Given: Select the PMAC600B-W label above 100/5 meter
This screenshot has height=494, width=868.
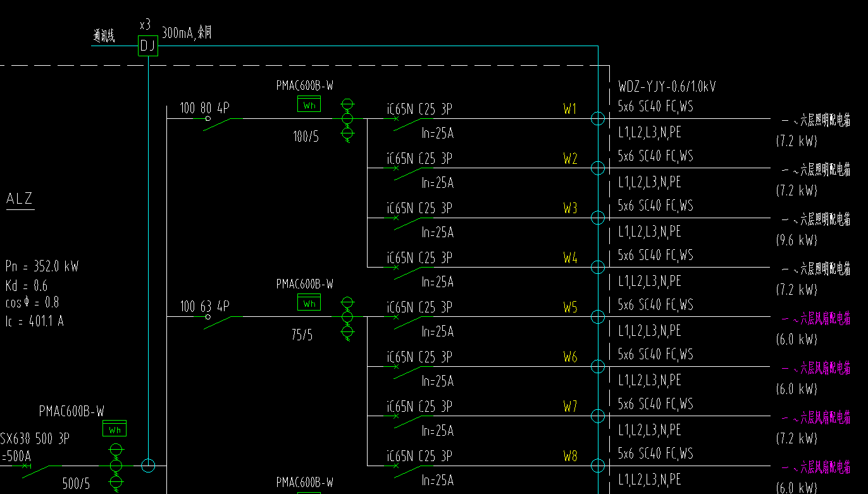Looking at the screenshot, I should [x=305, y=85].
